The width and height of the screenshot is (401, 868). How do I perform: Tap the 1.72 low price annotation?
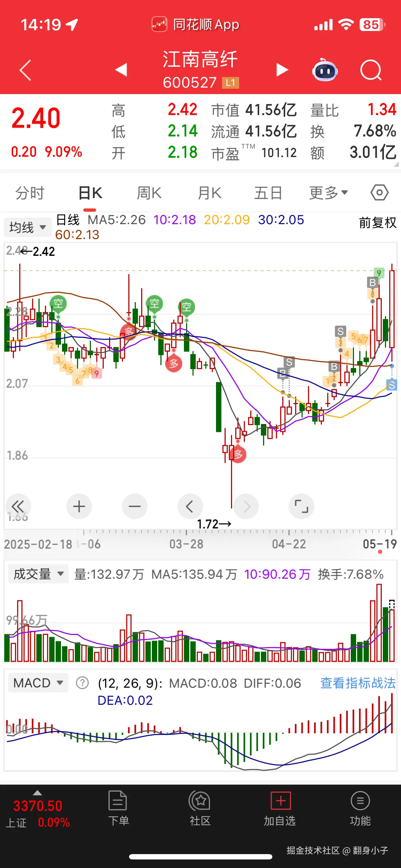[214, 524]
